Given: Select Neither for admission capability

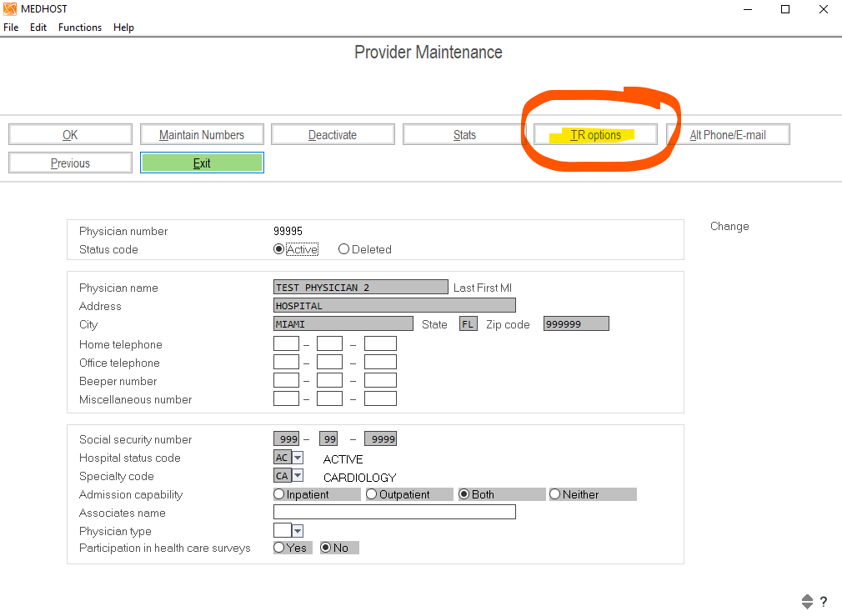Looking at the screenshot, I should (x=555, y=494).
